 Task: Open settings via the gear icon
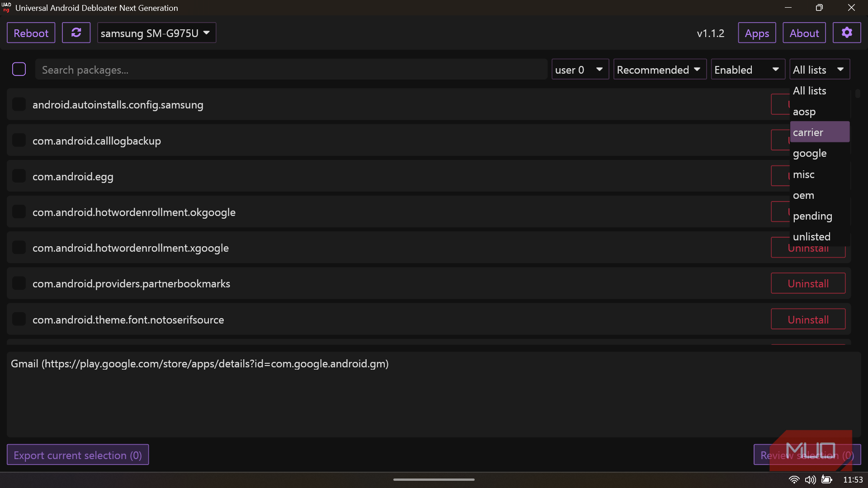[847, 33]
